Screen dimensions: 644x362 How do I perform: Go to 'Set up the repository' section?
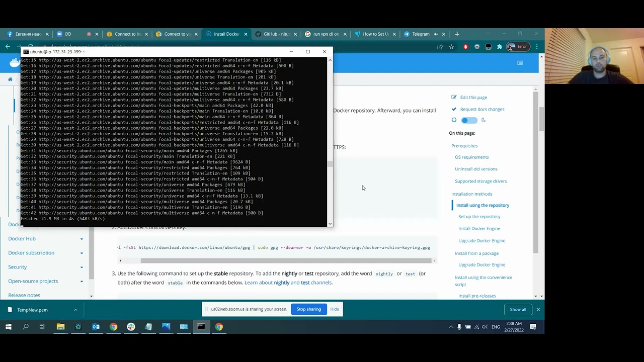point(479,217)
